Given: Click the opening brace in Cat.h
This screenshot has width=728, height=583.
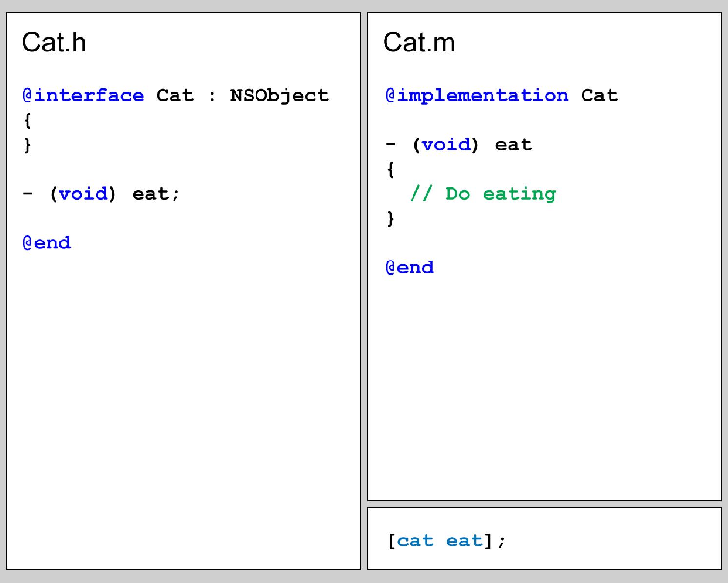Looking at the screenshot, I should [x=28, y=120].
